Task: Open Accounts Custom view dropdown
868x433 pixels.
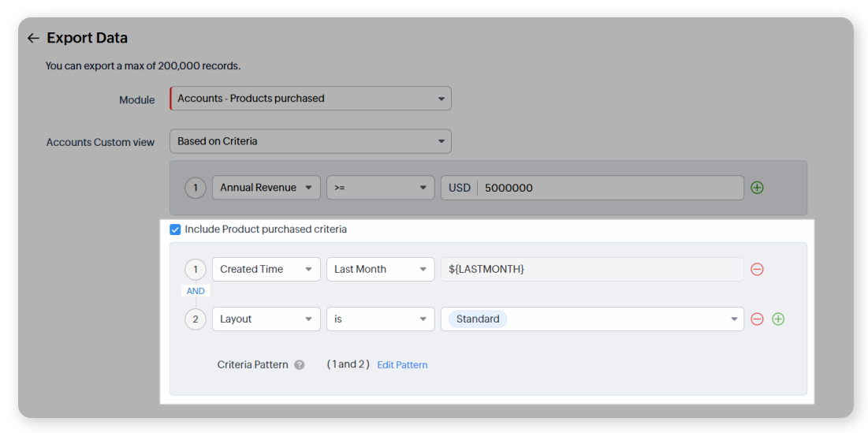Action: click(x=311, y=142)
